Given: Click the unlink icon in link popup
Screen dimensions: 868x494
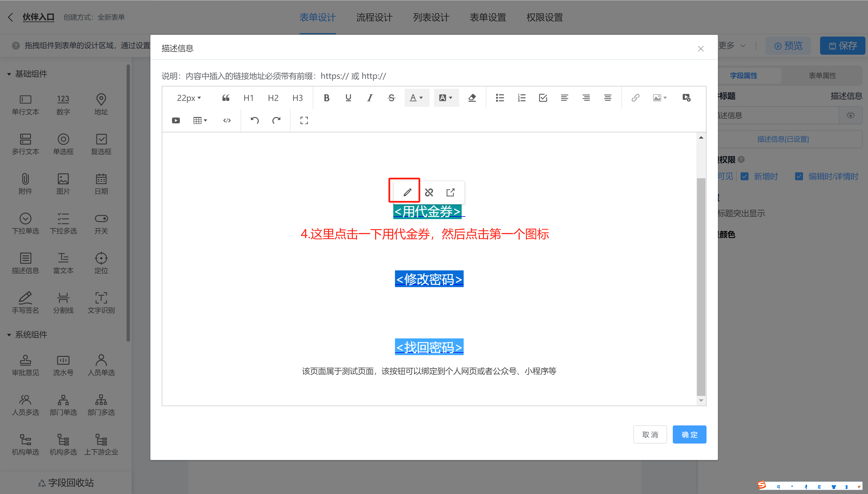Looking at the screenshot, I should (x=429, y=192).
